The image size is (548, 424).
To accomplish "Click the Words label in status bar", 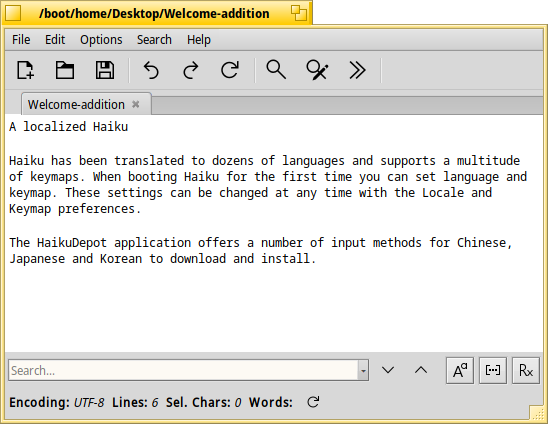I will point(271,402).
